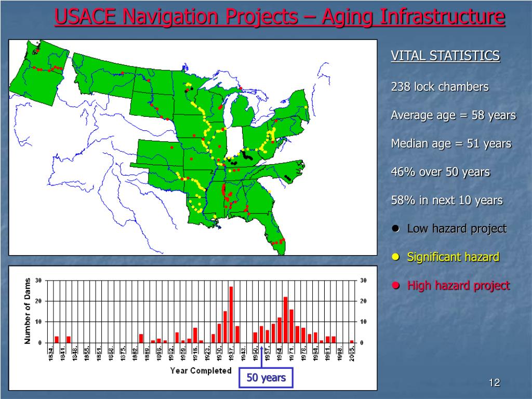Screen dimensions: 532x399
Task: Click the '20' on the right y-axis
Action: 363,301
